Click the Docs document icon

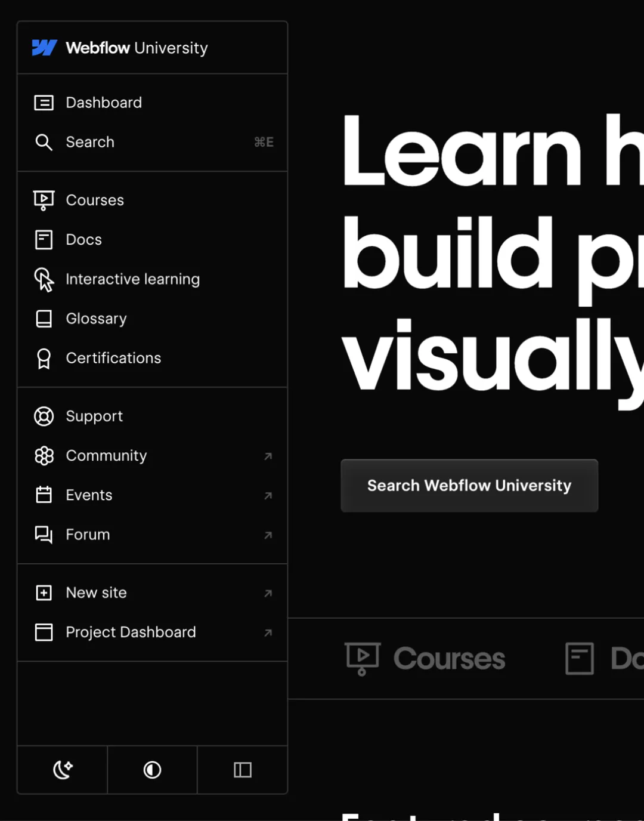click(44, 239)
